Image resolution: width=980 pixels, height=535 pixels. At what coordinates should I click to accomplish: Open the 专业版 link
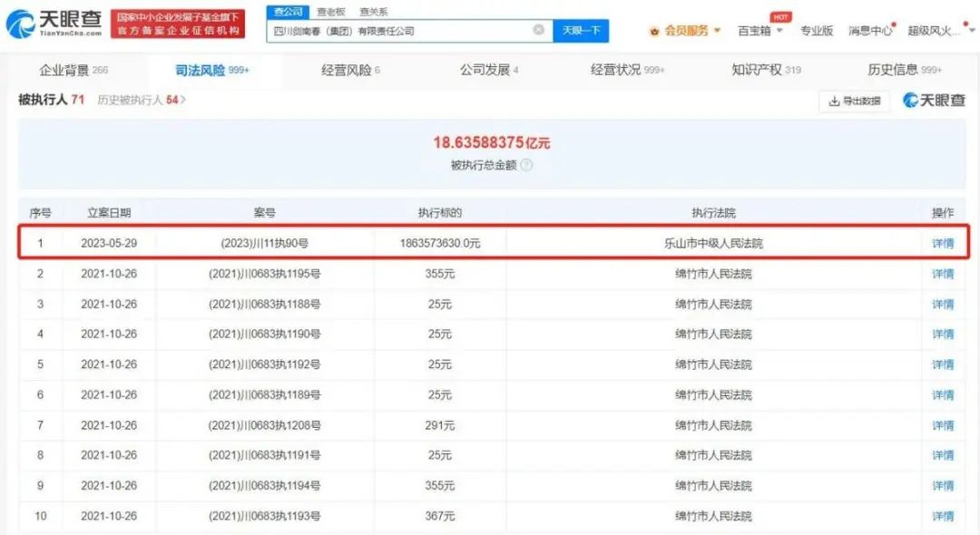[817, 31]
